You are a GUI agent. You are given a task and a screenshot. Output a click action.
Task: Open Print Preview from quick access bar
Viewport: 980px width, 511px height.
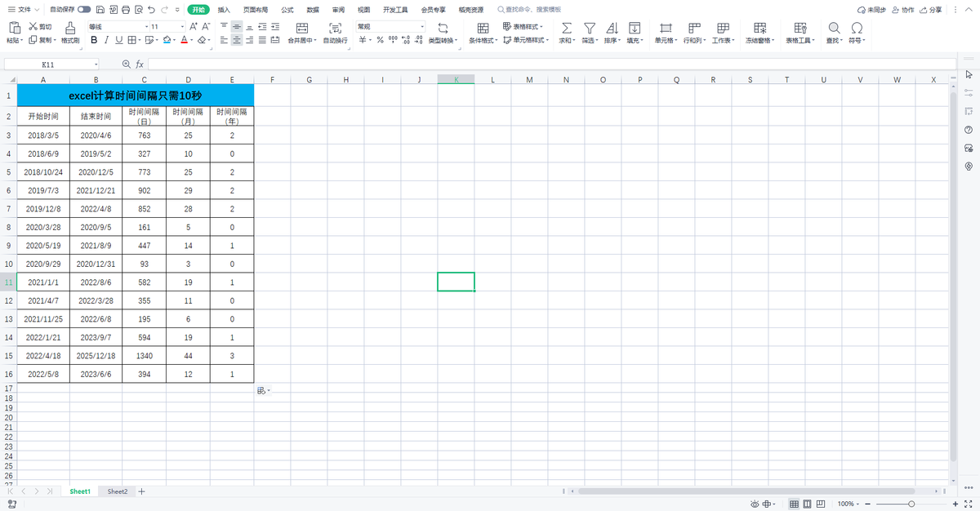point(138,10)
